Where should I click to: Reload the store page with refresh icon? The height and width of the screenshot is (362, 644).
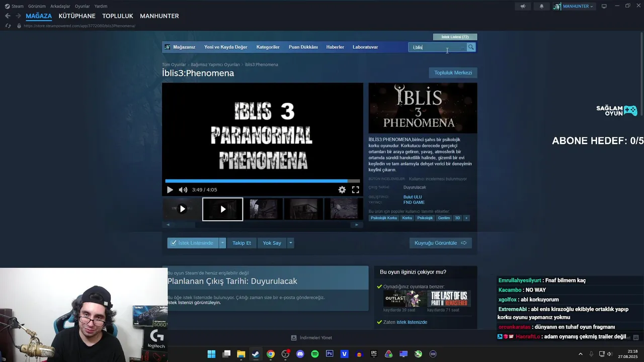click(x=8, y=26)
